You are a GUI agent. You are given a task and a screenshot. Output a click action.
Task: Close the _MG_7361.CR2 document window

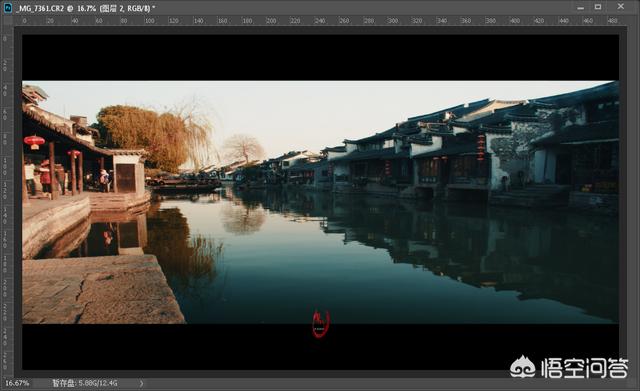click(621, 7)
